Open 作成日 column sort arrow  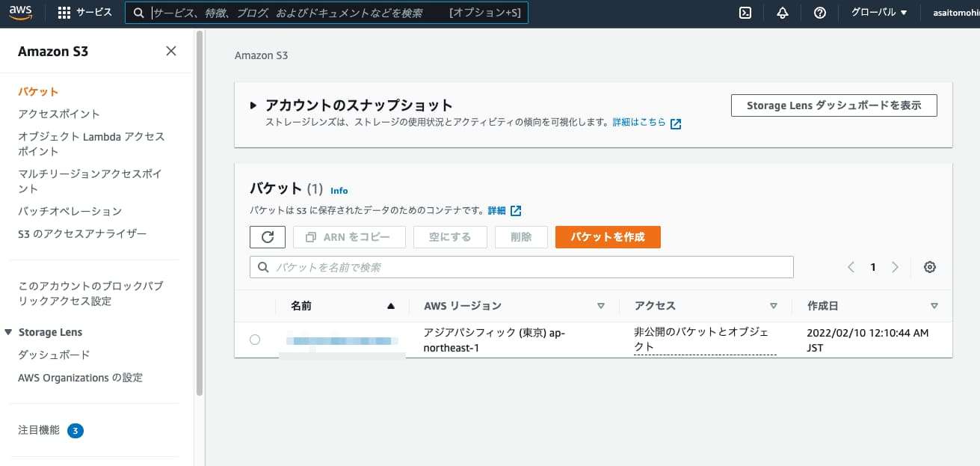coord(934,306)
